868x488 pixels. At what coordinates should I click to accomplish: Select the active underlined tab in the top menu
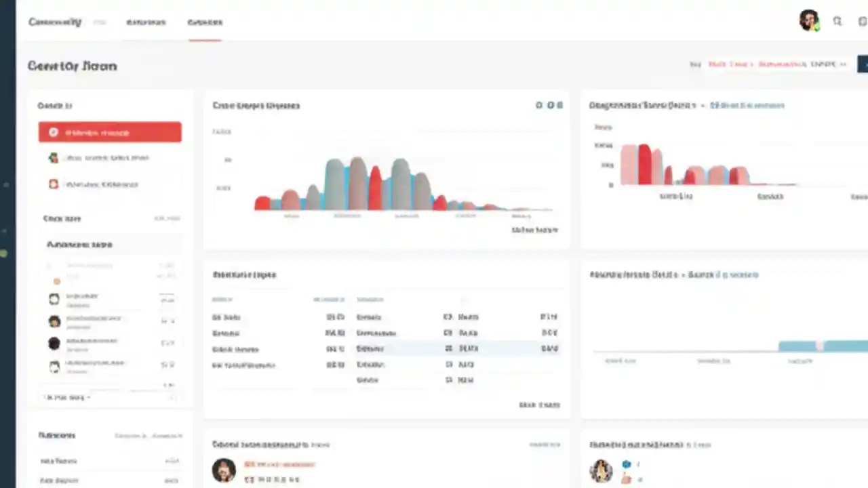[x=205, y=22]
